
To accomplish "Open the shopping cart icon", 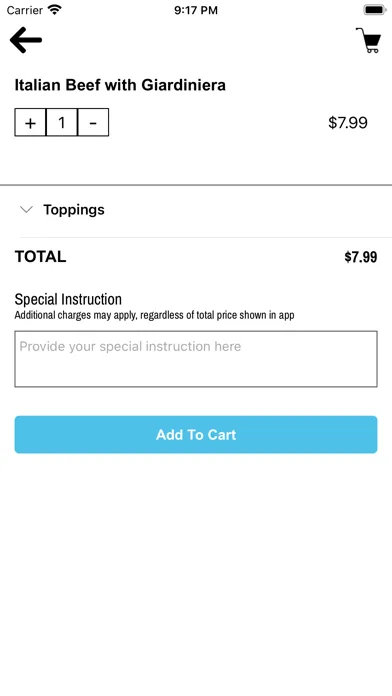I will pyautogui.click(x=368, y=40).
